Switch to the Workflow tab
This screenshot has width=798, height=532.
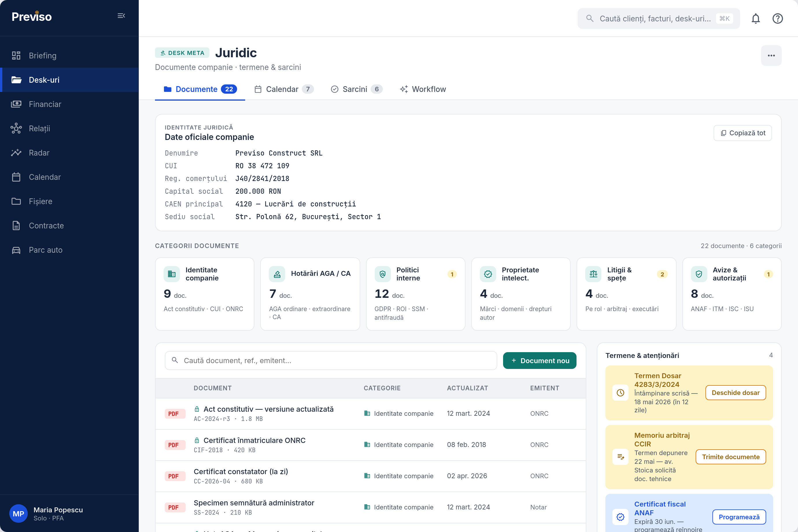423,89
